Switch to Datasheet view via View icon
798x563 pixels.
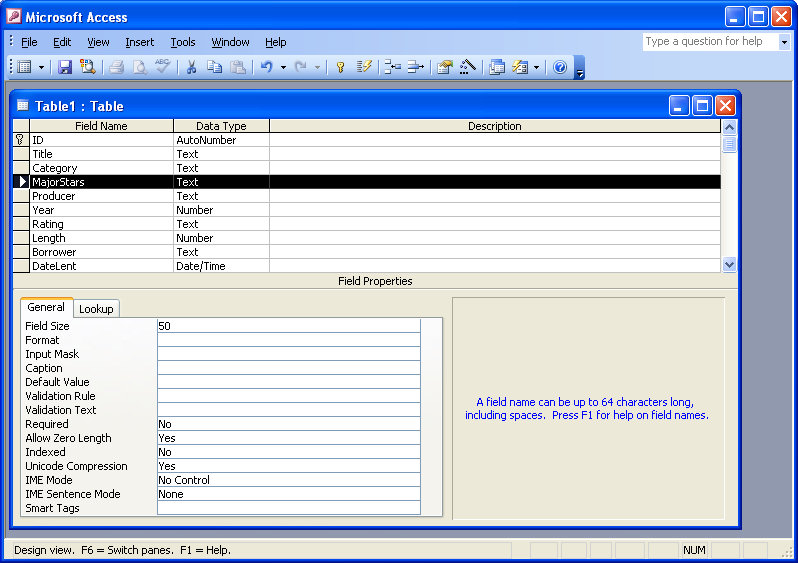pos(24,67)
